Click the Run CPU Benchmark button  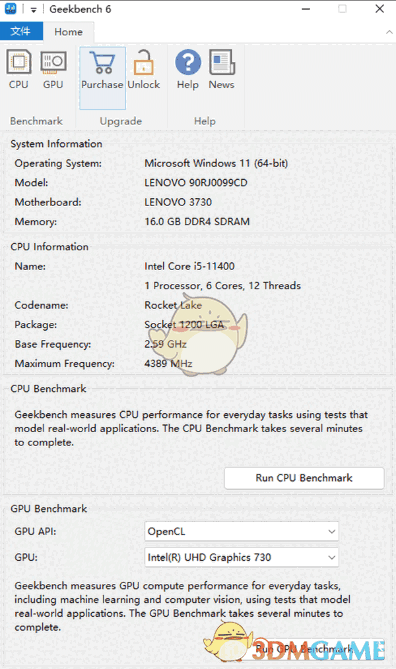304,478
